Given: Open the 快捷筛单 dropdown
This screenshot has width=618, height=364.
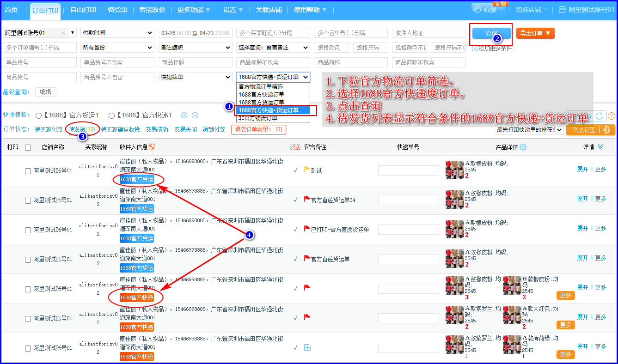Looking at the screenshot, I should coord(195,77).
